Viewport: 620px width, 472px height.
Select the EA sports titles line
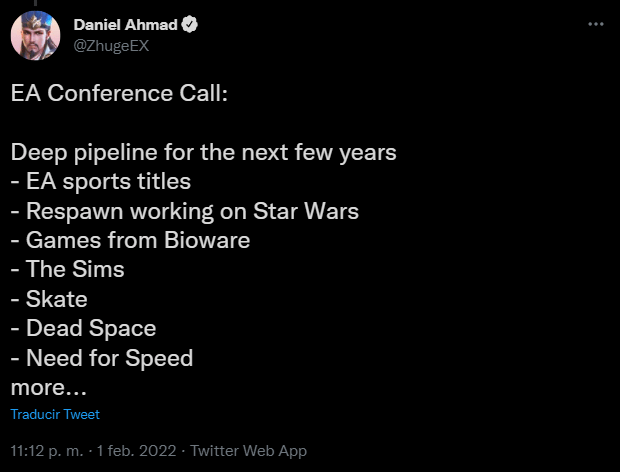tap(101, 182)
